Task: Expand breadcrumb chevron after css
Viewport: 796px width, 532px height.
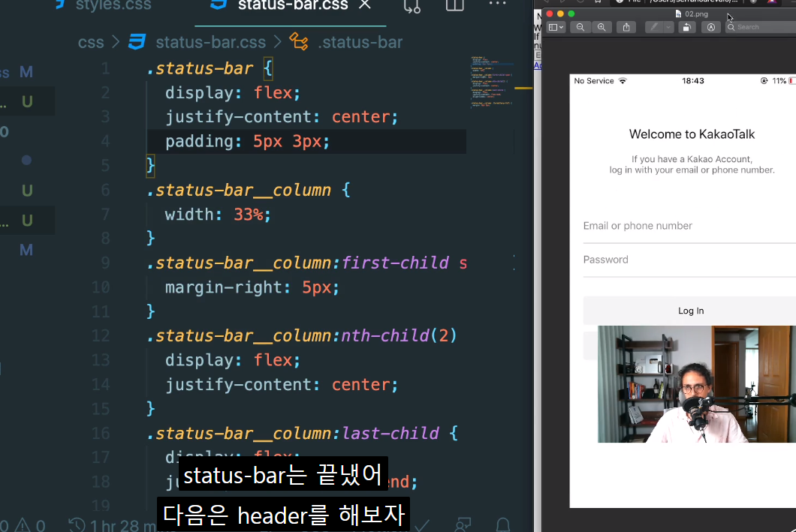Action: point(116,42)
